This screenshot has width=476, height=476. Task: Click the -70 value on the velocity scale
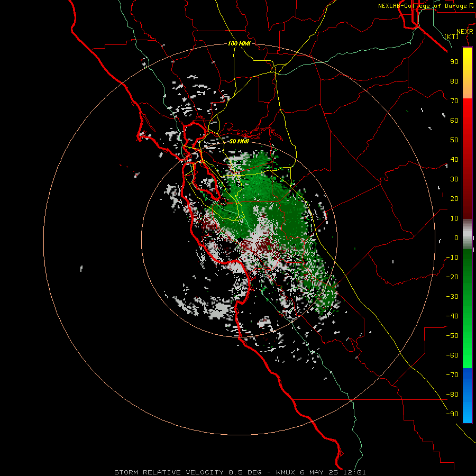452,375
